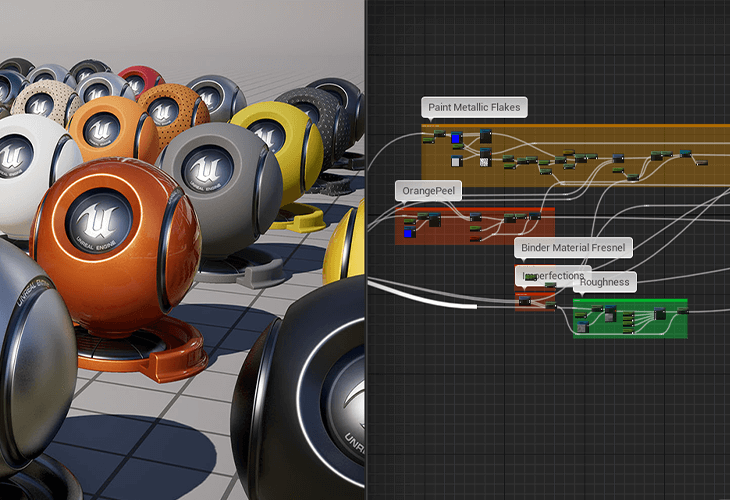Click the red node in the OrangePeel group
The image size is (730, 500).
(475, 239)
